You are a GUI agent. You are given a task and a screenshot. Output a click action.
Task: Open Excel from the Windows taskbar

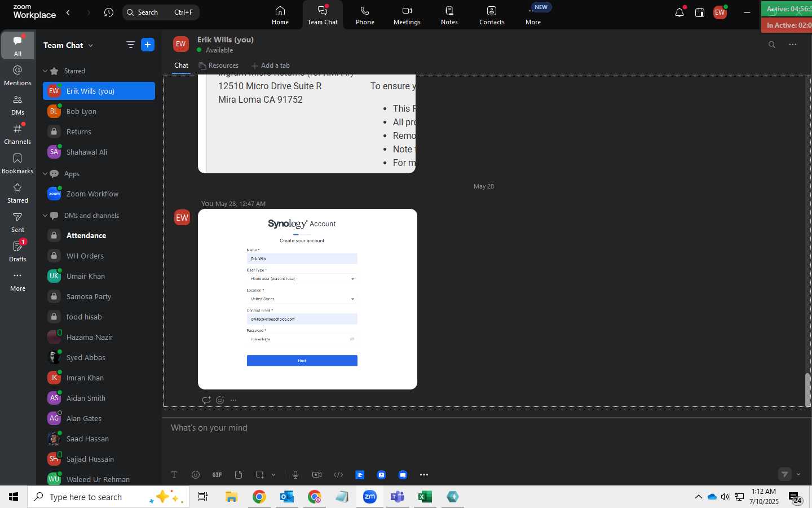(x=425, y=497)
